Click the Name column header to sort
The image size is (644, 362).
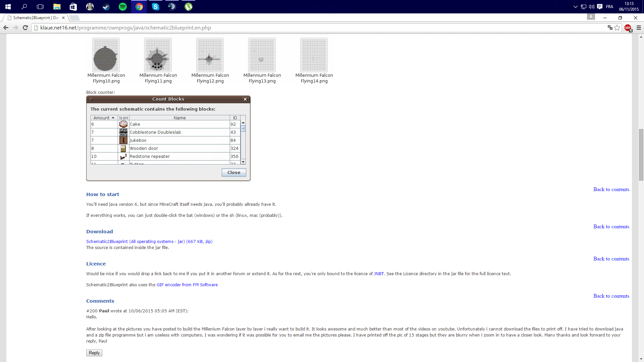[179, 118]
